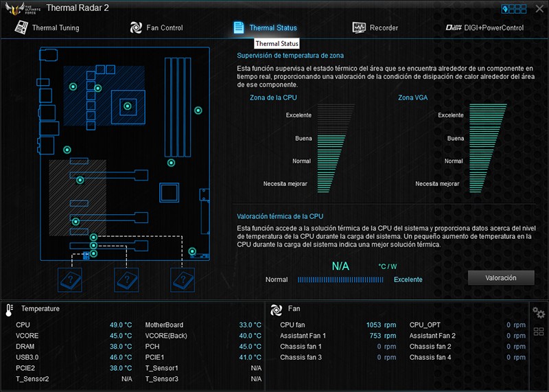Viewport: 549px width, 392px height.
Task: Switch to the Fan Control tab
Action: point(156,27)
